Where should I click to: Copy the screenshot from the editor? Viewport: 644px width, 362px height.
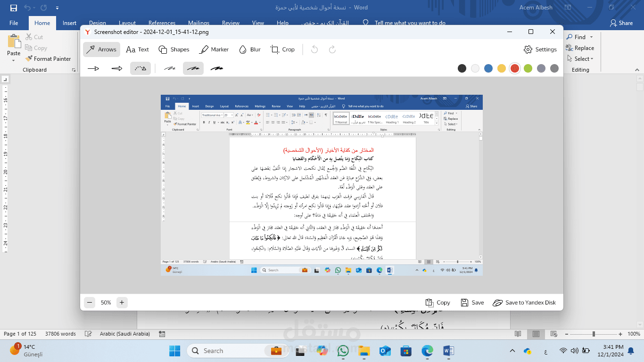[x=438, y=303]
